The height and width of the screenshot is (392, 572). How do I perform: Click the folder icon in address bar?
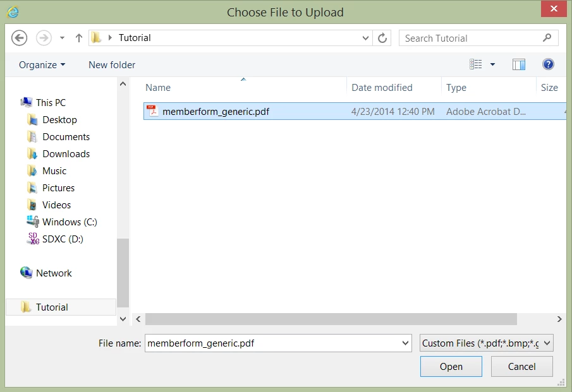point(96,37)
